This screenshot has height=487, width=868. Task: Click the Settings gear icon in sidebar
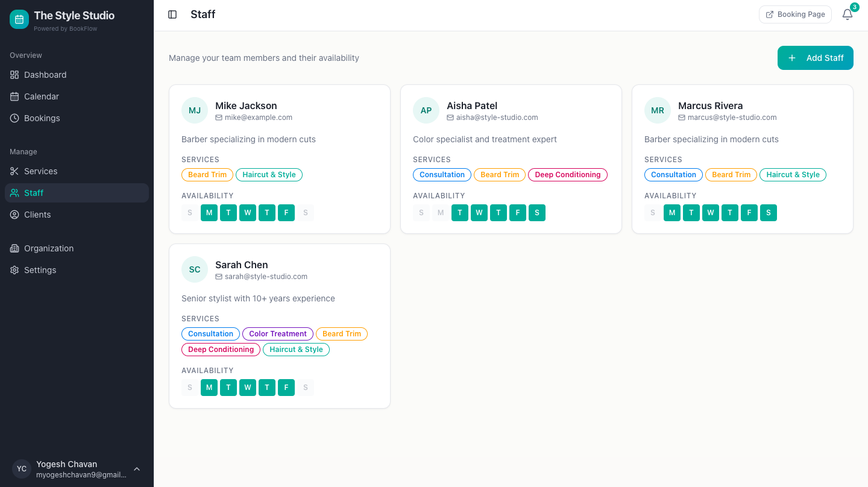click(x=14, y=270)
